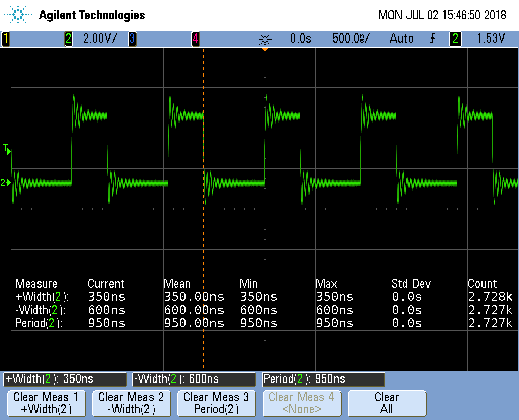Click the trigger source channel 2 badge

(455, 39)
